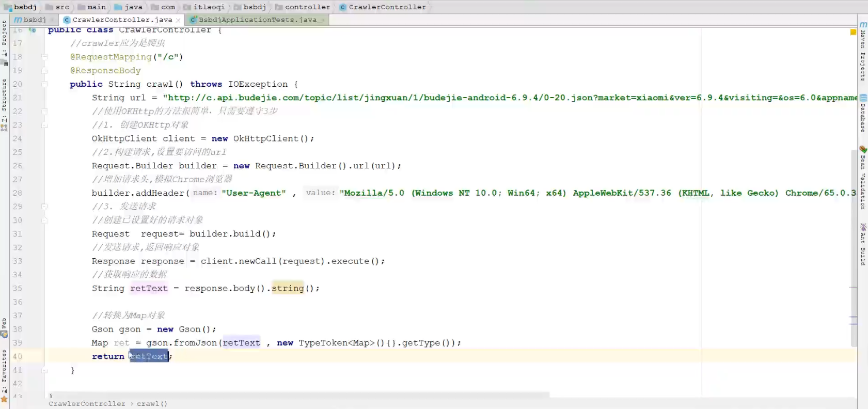Viewport: 868px width, 409px height.
Task: Switch to BsbdjApplicationTests.java editor tab
Action: click(x=258, y=20)
